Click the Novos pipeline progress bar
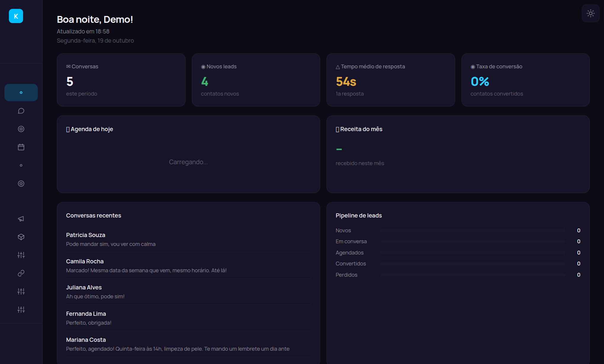Image resolution: width=604 pixels, height=364 pixels. tap(473, 230)
